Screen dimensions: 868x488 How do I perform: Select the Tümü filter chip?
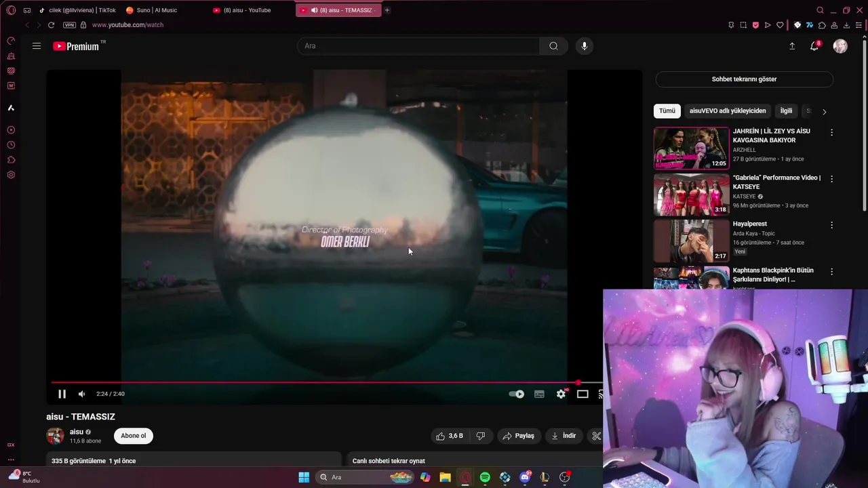coord(667,111)
